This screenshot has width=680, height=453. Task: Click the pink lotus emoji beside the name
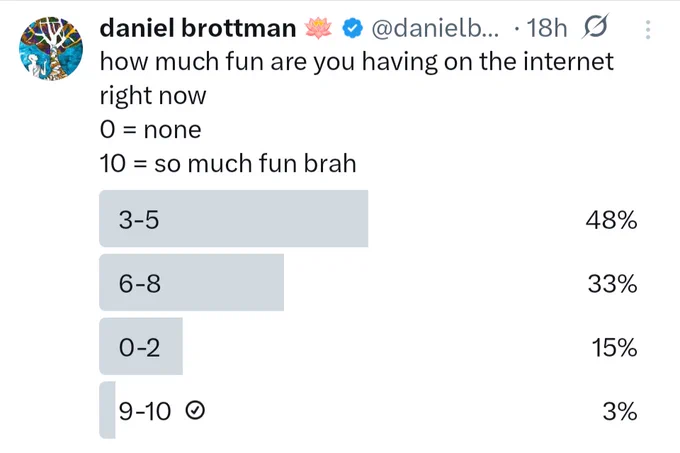pyautogui.click(x=318, y=28)
